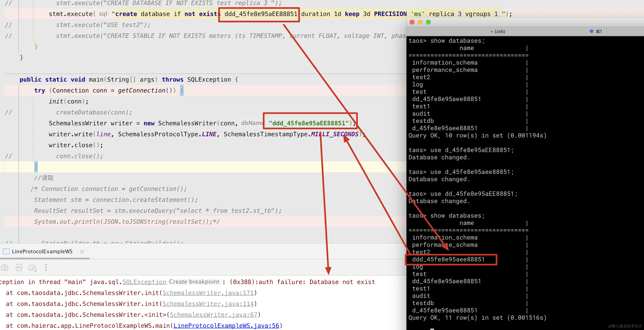Screen dimensions: 644x330
Task: Click the yellow minimize button of terminal
Action: [420, 22]
